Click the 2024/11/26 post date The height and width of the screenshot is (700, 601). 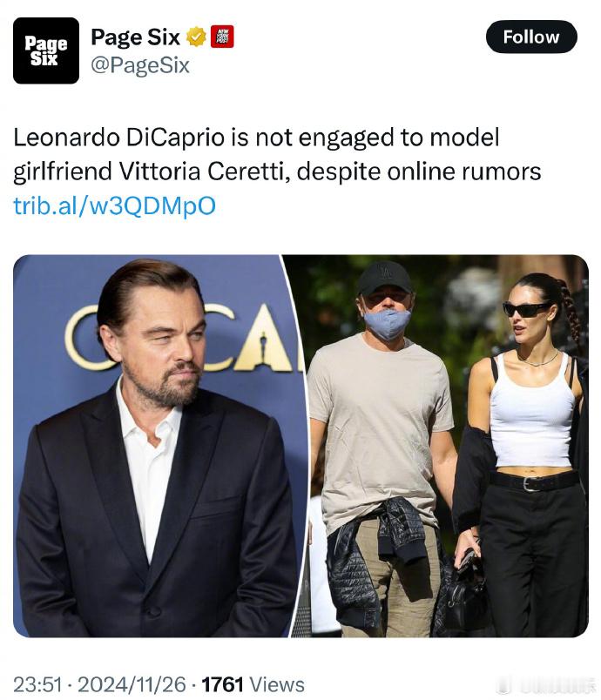[x=132, y=684]
